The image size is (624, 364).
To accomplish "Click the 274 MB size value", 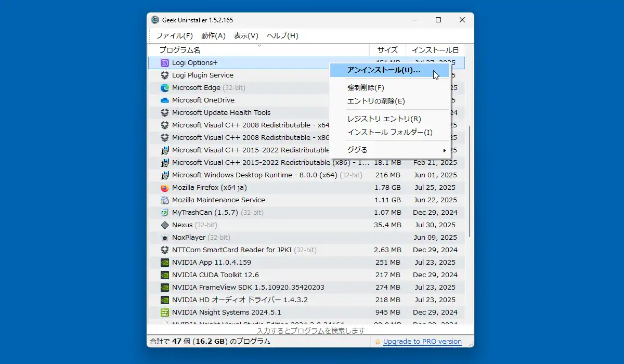I will click(387, 288).
